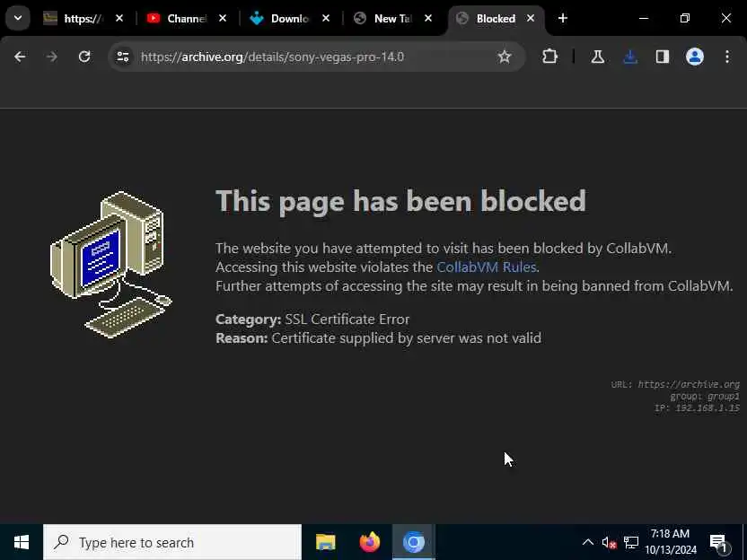Close the New Tab tab
Screen dimensions: 747x560
pyautogui.click(x=428, y=18)
